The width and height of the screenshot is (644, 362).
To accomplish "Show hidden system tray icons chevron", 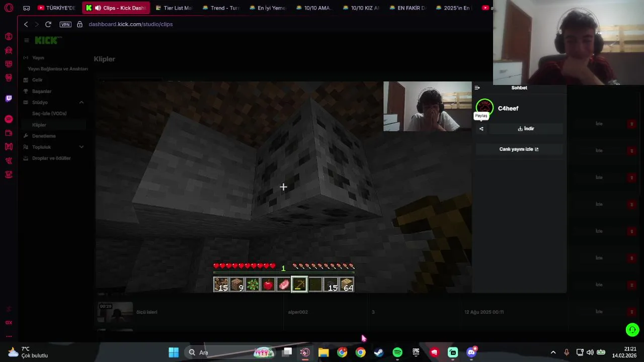I will tap(553, 352).
